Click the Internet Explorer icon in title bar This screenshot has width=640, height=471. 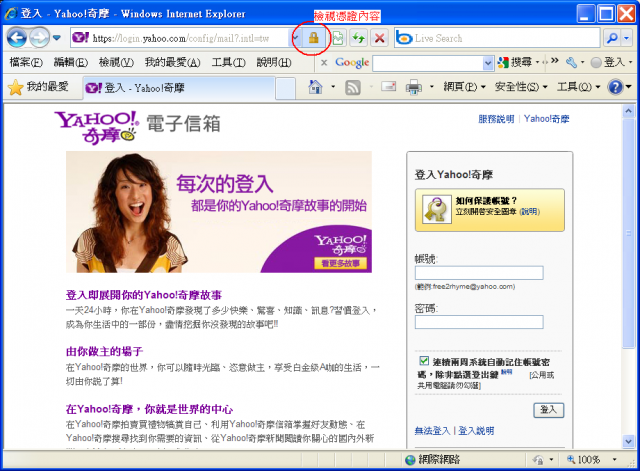(x=11, y=13)
